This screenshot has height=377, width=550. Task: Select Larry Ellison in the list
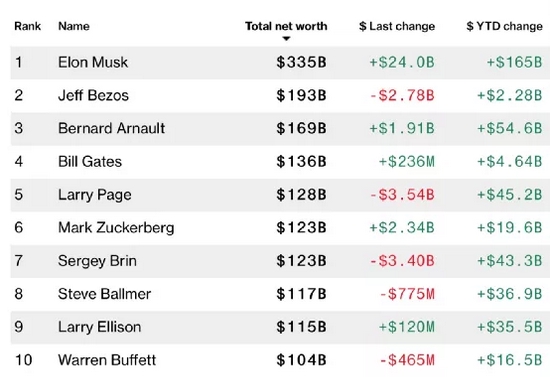[100, 327]
